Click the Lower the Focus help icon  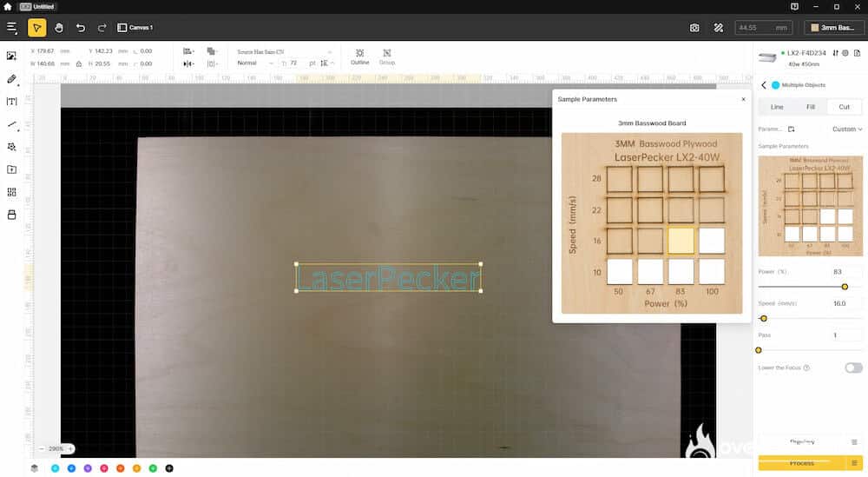point(806,368)
